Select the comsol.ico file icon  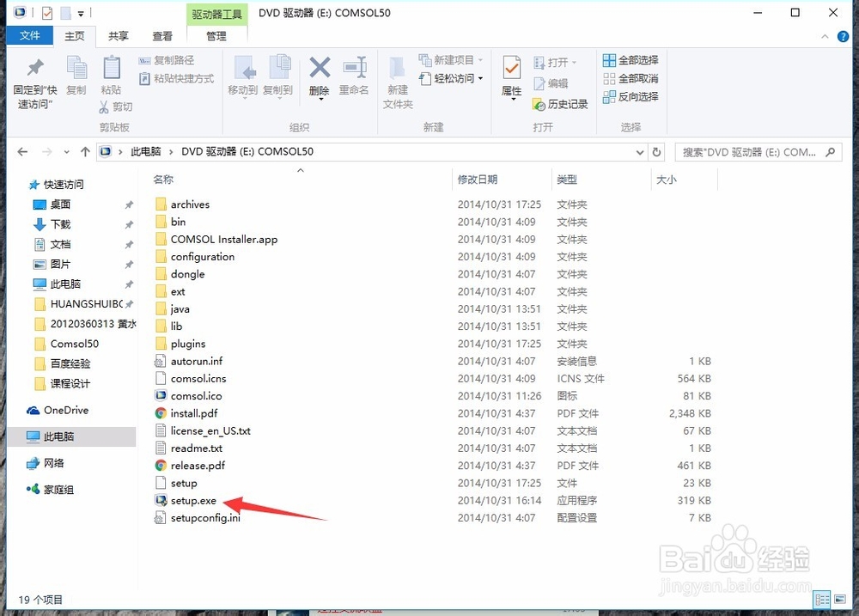(x=161, y=396)
